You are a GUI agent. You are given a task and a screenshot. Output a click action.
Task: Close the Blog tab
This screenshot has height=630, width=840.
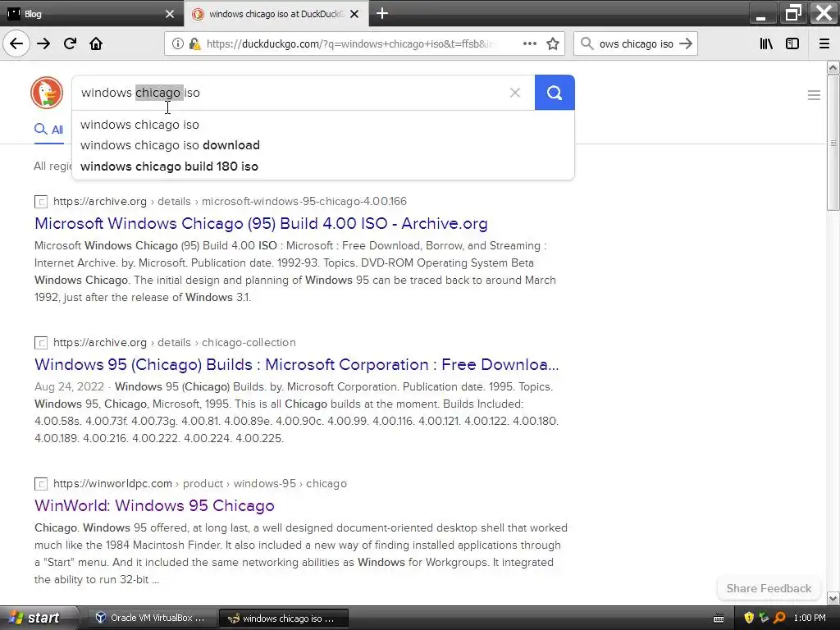[170, 14]
